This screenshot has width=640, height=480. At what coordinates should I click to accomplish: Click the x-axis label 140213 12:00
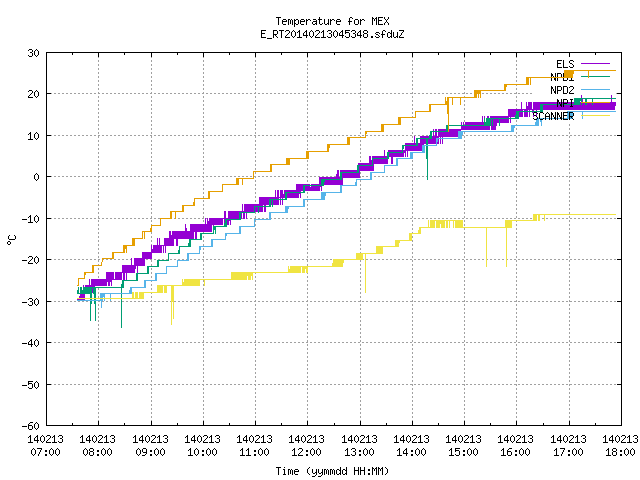pyautogui.click(x=307, y=445)
